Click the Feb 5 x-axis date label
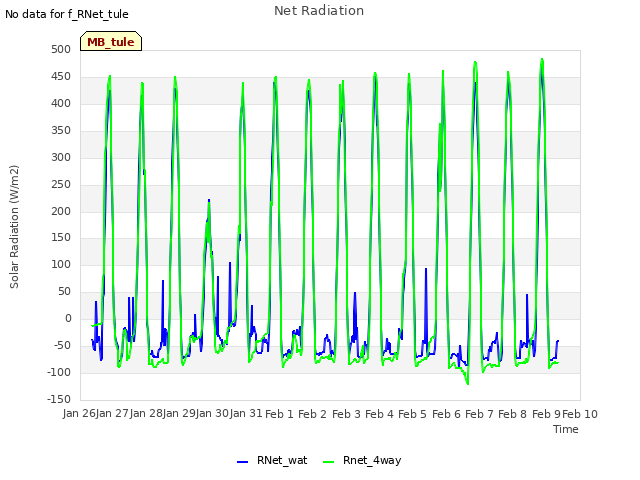 [413, 414]
